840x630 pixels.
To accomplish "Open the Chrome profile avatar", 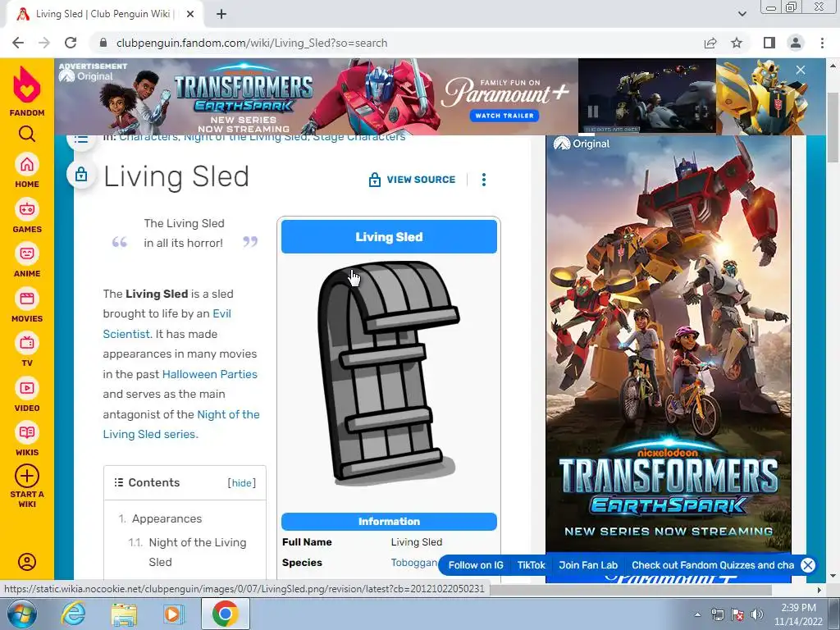I will (x=796, y=43).
